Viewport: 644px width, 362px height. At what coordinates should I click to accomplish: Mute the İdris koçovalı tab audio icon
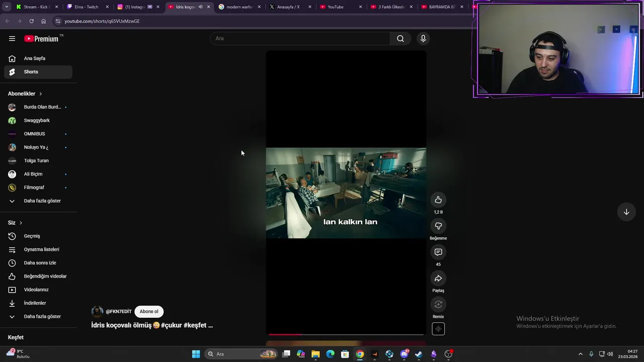(200, 7)
